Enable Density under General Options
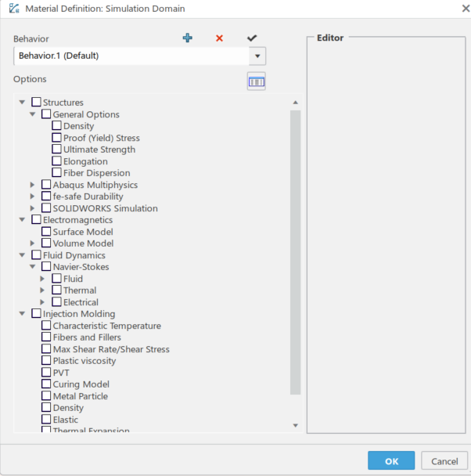Image resolution: width=471 pixels, height=476 pixels. point(56,125)
